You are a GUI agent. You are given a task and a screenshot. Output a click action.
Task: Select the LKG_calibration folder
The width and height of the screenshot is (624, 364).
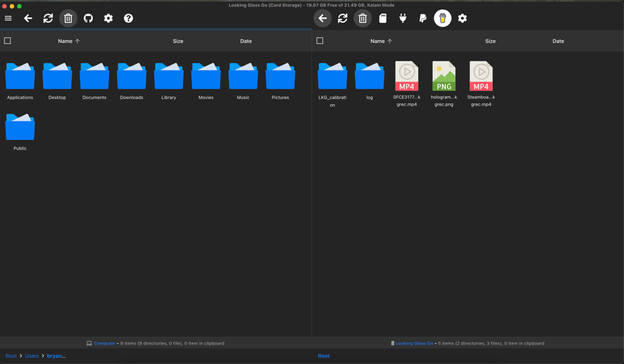(x=332, y=83)
